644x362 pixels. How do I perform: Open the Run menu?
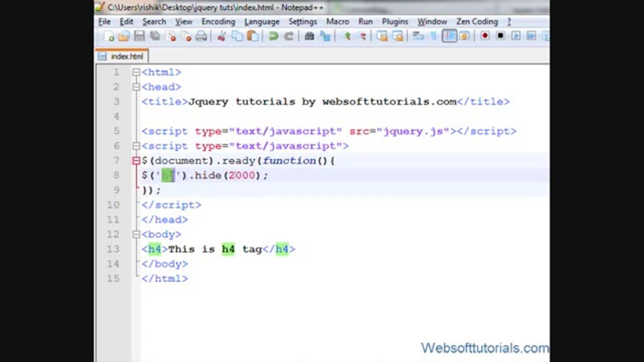tap(366, 22)
